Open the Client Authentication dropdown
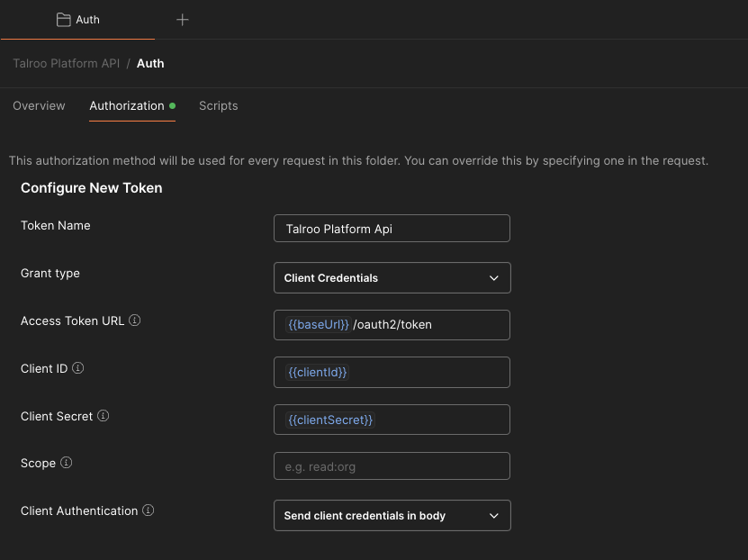This screenshot has width=748, height=560. pyautogui.click(x=392, y=515)
